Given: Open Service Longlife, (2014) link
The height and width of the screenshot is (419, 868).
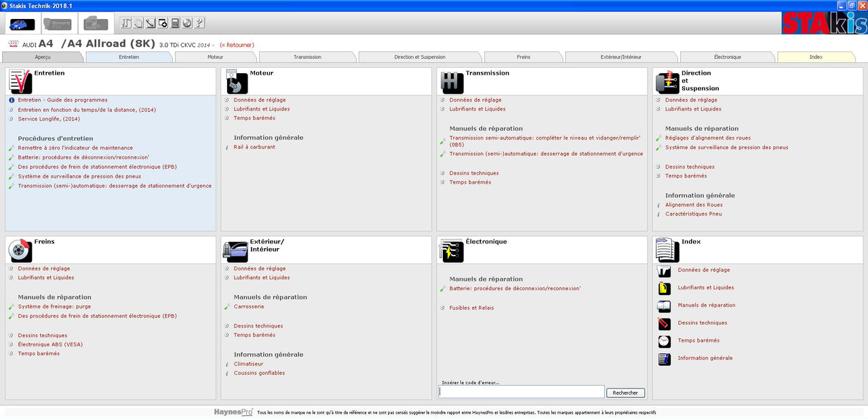Looking at the screenshot, I should tap(49, 119).
